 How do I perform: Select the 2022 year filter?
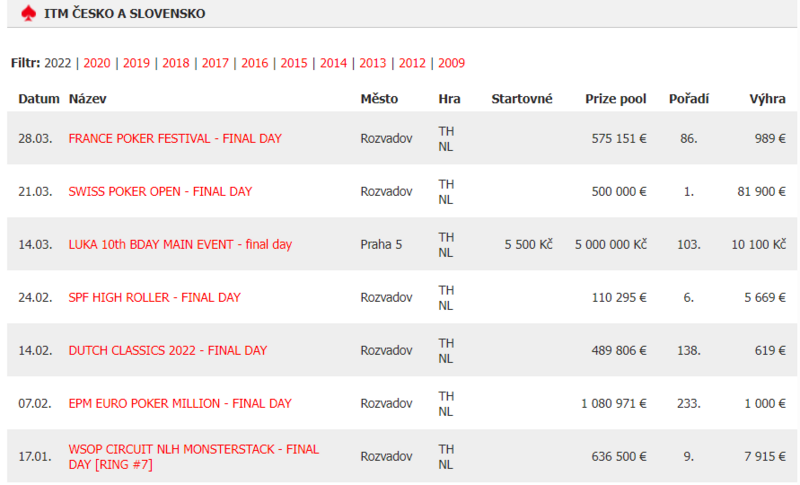point(58,63)
